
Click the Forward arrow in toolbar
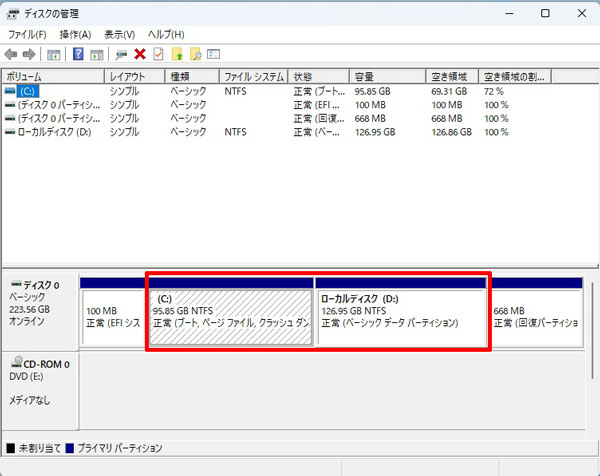(x=29, y=54)
